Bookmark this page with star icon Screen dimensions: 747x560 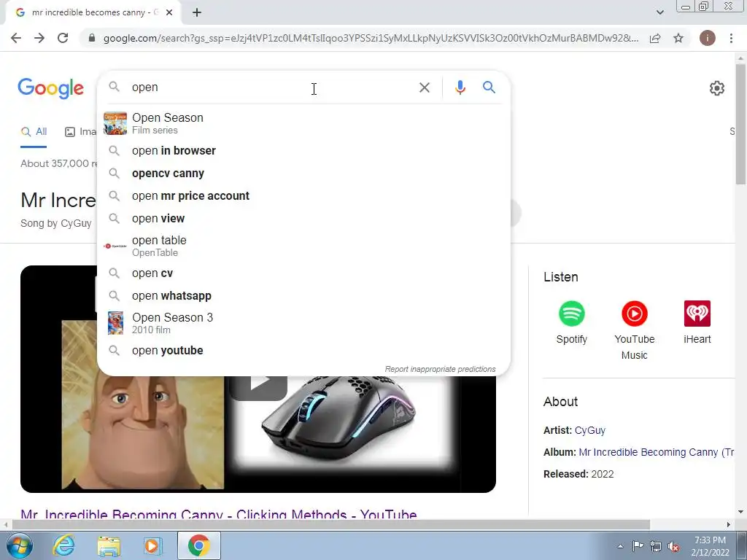pos(678,38)
